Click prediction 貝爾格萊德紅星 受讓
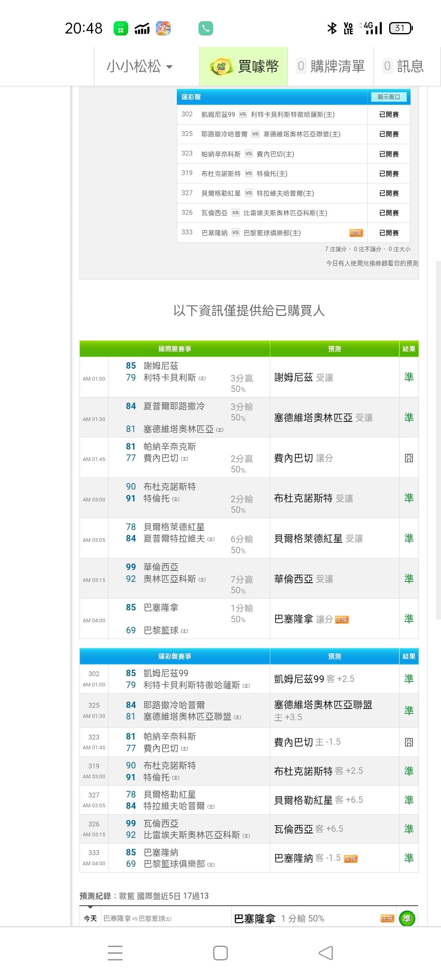This screenshot has height=980, width=441. click(318, 539)
